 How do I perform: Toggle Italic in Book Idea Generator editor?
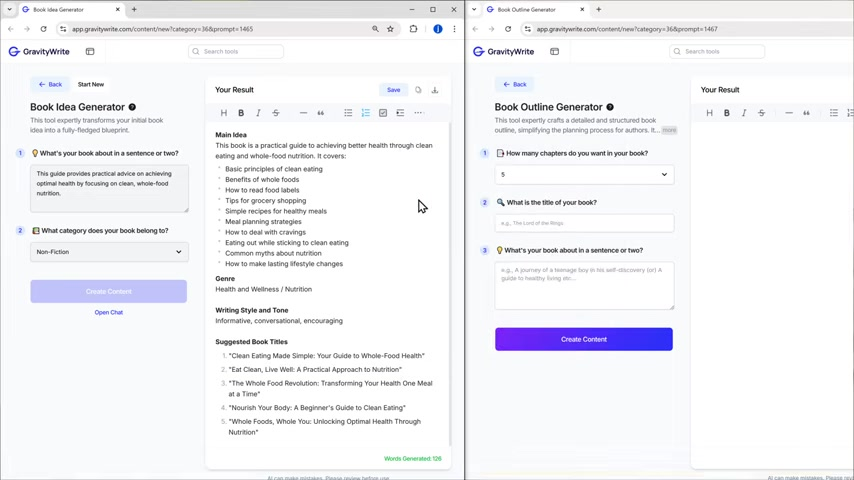(x=258, y=113)
